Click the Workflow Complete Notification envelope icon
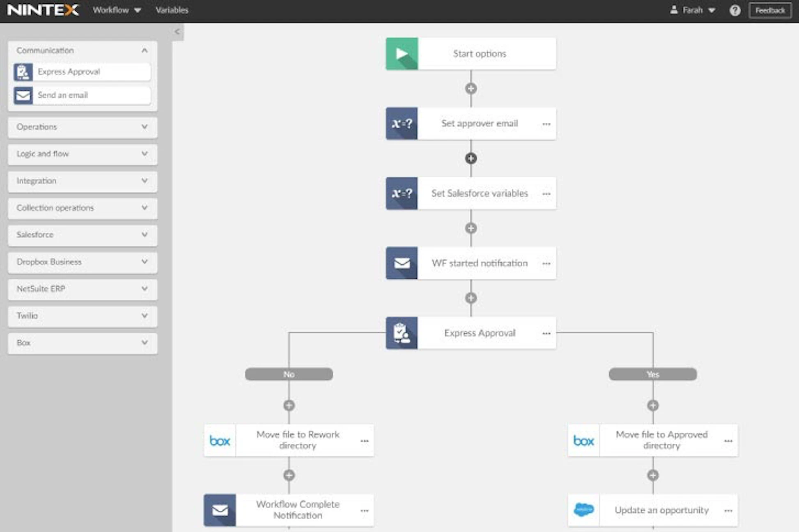 click(220, 510)
